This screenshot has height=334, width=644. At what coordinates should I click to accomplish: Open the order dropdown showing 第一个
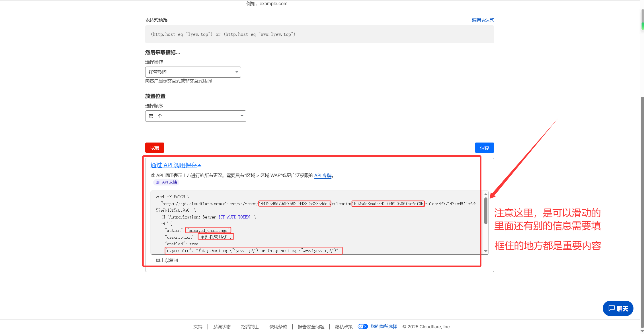point(196,116)
